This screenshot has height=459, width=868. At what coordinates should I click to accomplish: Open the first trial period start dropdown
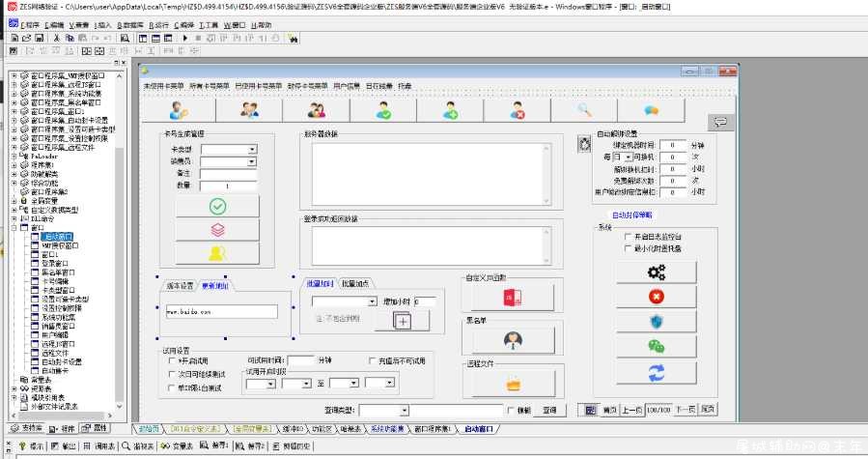point(270,383)
